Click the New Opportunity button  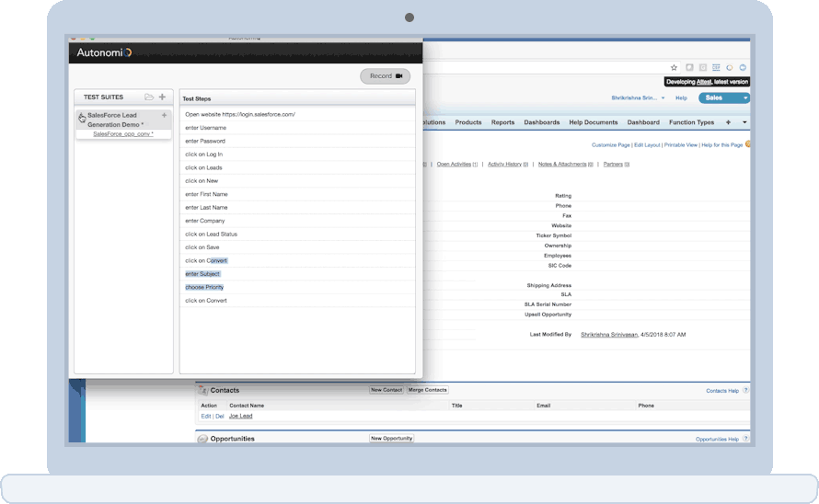coord(391,438)
